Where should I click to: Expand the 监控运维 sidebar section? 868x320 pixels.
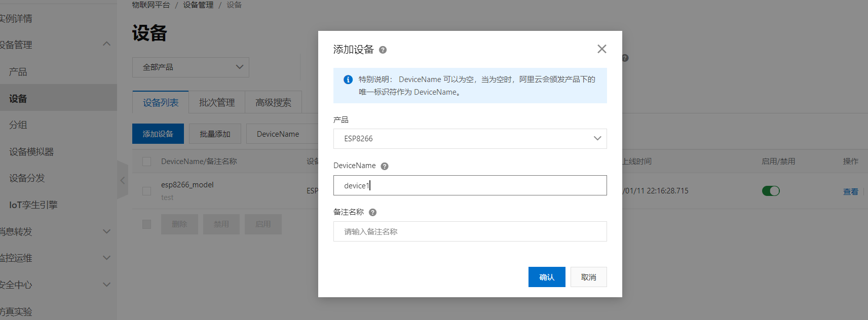point(106,258)
